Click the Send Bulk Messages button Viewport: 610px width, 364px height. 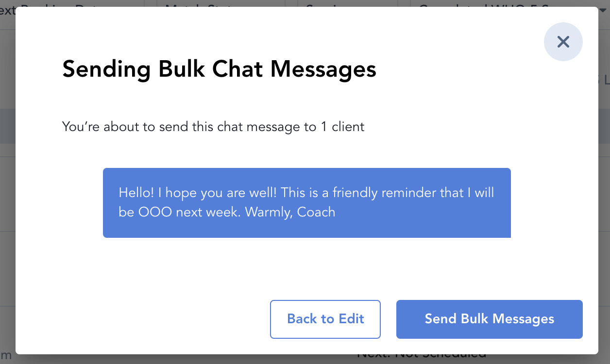pyautogui.click(x=489, y=319)
